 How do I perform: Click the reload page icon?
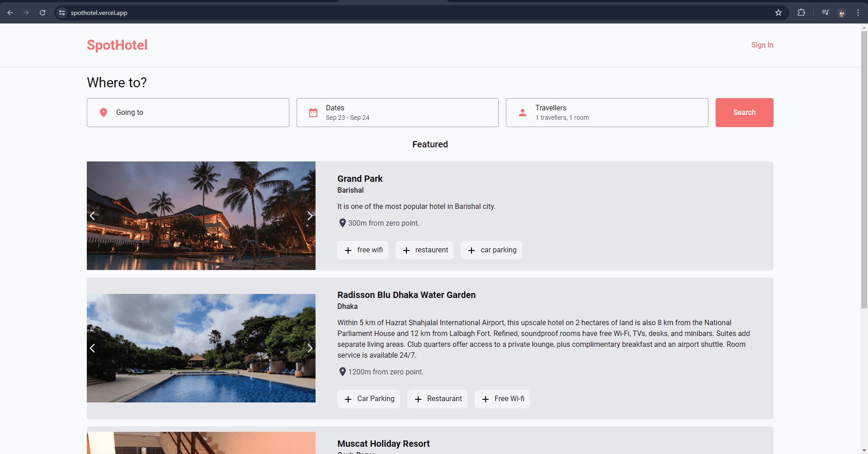pyautogui.click(x=42, y=13)
